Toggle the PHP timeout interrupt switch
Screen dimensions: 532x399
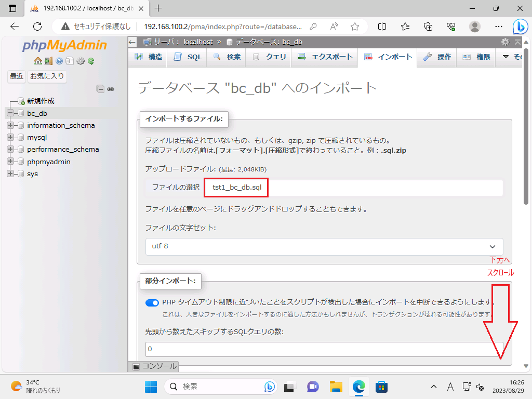(152, 303)
